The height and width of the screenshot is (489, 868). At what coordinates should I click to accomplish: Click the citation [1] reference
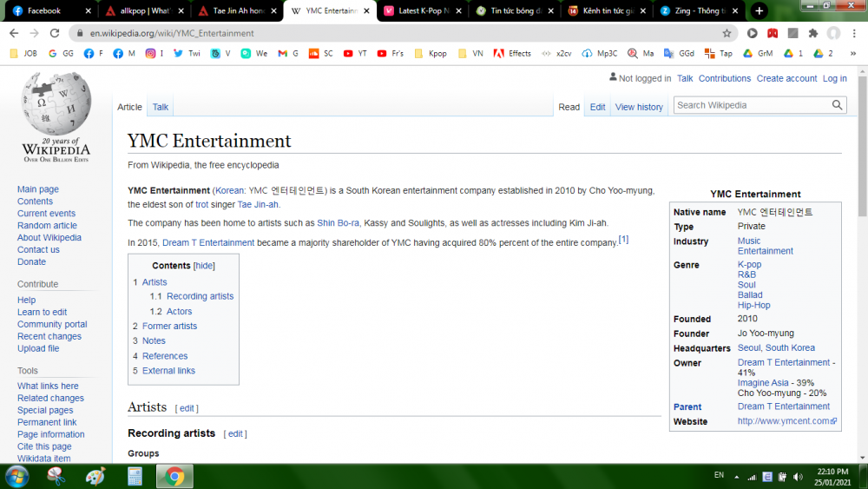point(623,239)
